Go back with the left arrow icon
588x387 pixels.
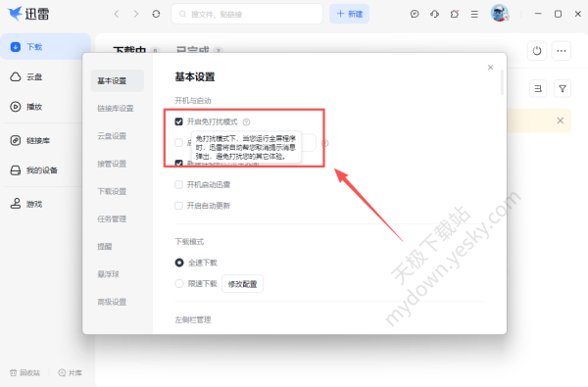117,14
